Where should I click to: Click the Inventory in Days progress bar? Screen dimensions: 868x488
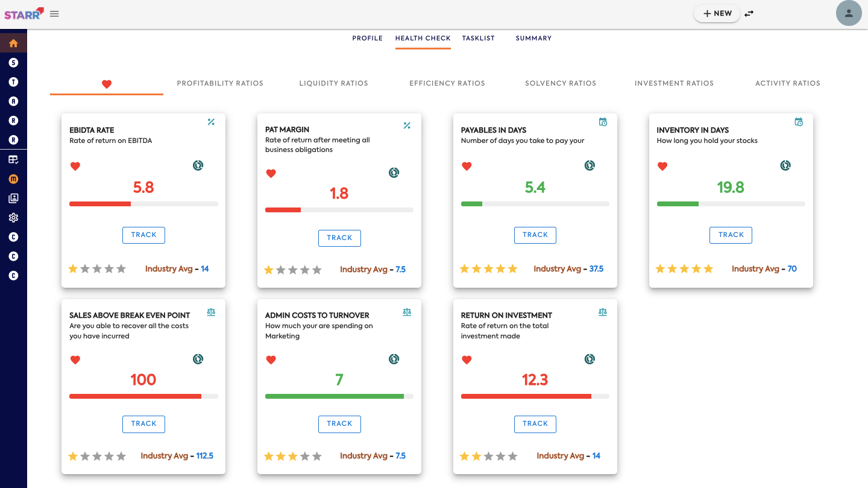pos(731,204)
